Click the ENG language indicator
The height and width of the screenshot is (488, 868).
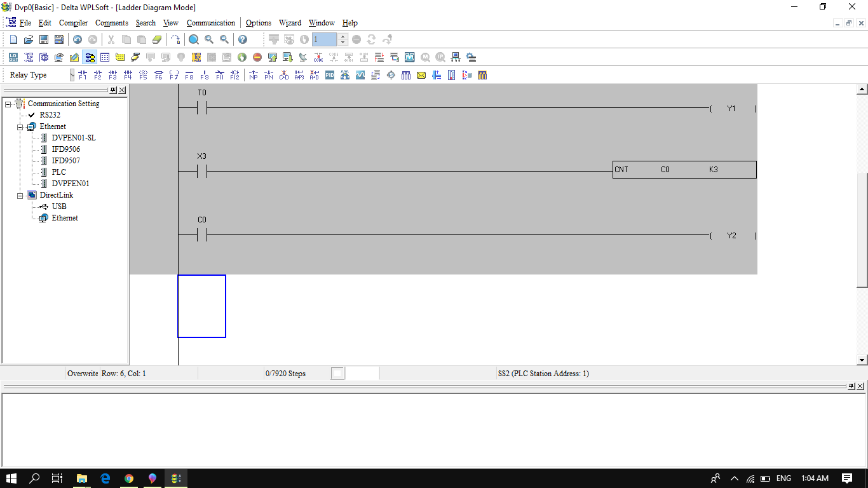[x=783, y=478]
